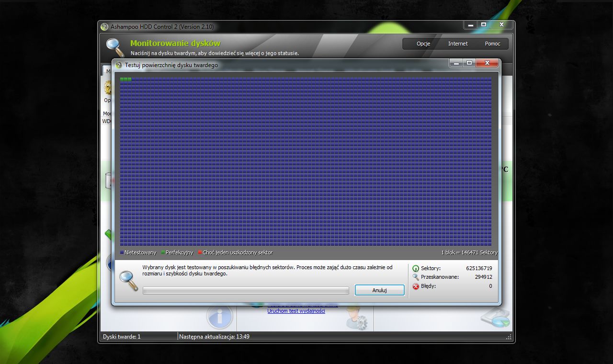Select the sector count 625136719

(479, 268)
